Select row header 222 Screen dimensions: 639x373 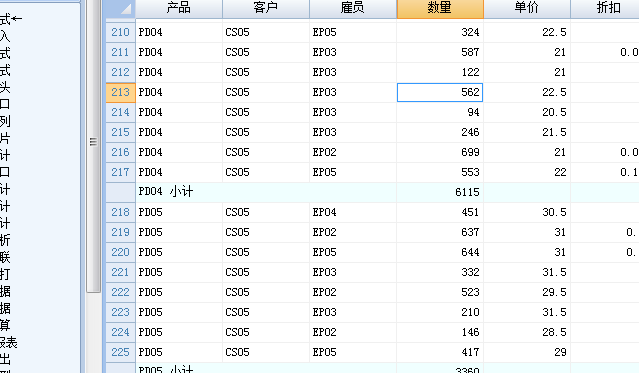[x=121, y=292]
